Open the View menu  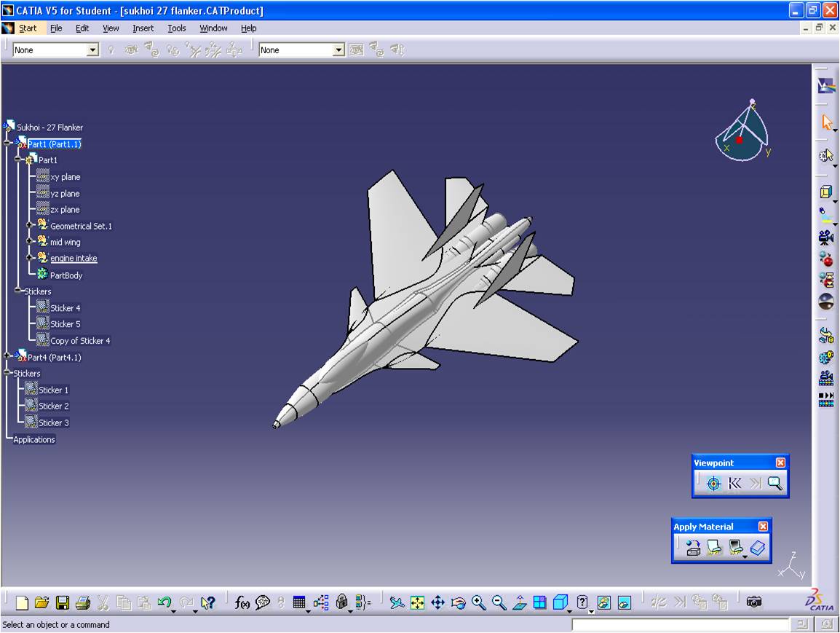click(x=111, y=28)
